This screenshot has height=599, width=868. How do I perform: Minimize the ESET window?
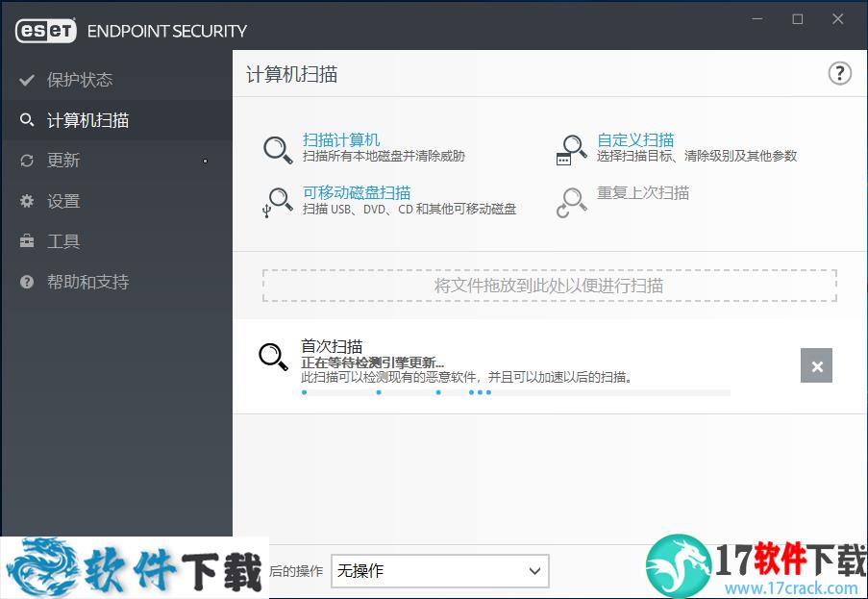click(x=757, y=19)
